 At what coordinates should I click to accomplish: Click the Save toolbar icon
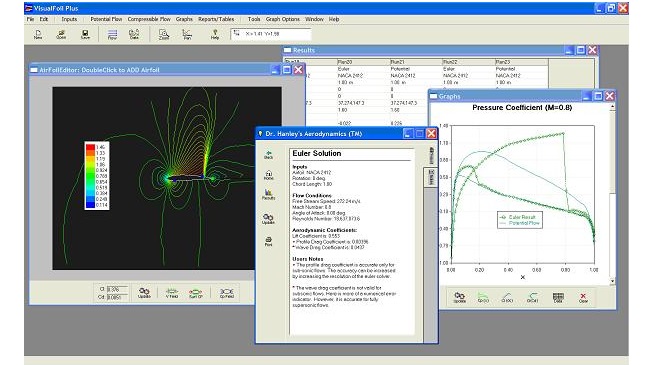85,35
